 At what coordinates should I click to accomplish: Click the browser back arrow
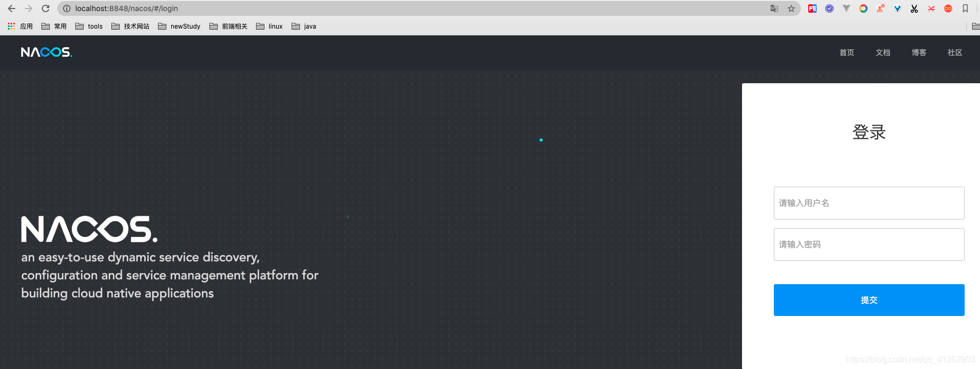12,8
